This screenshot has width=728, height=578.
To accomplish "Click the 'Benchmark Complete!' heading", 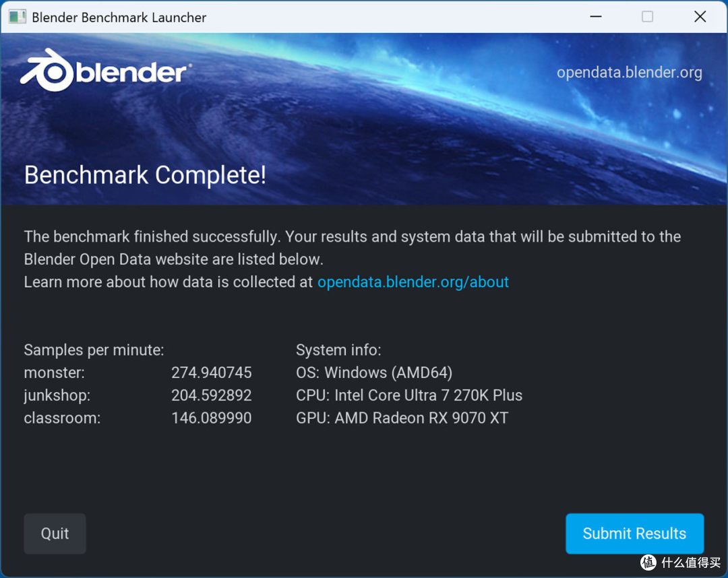I will point(145,175).
